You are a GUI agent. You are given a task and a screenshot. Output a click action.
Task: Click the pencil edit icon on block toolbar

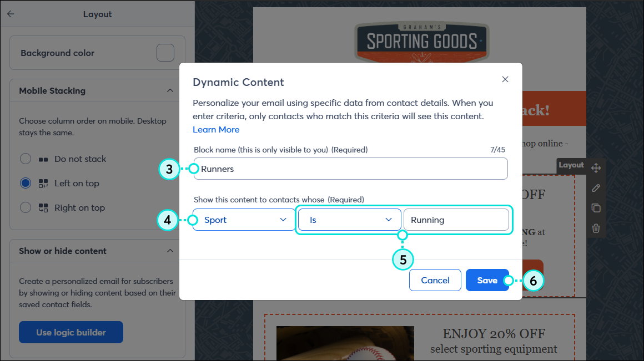click(596, 187)
